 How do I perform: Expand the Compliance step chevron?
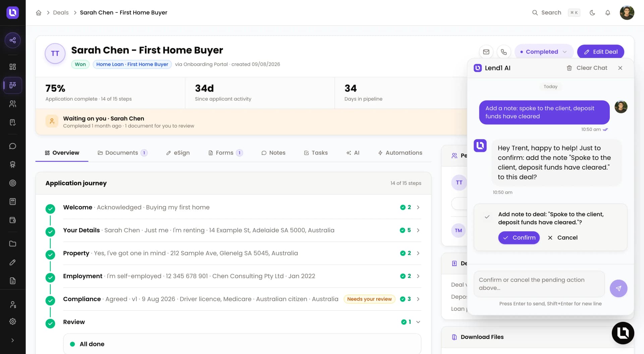pyautogui.click(x=418, y=299)
